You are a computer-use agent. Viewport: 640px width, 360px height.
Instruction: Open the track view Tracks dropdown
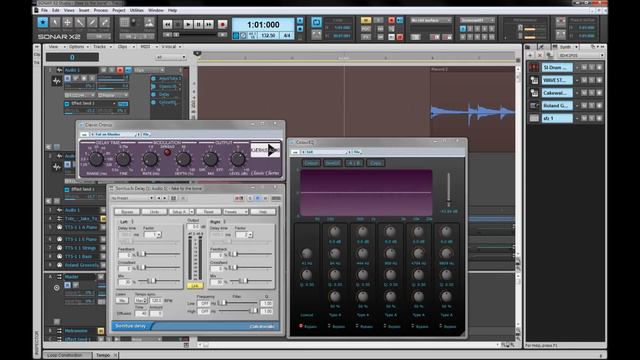click(x=101, y=47)
